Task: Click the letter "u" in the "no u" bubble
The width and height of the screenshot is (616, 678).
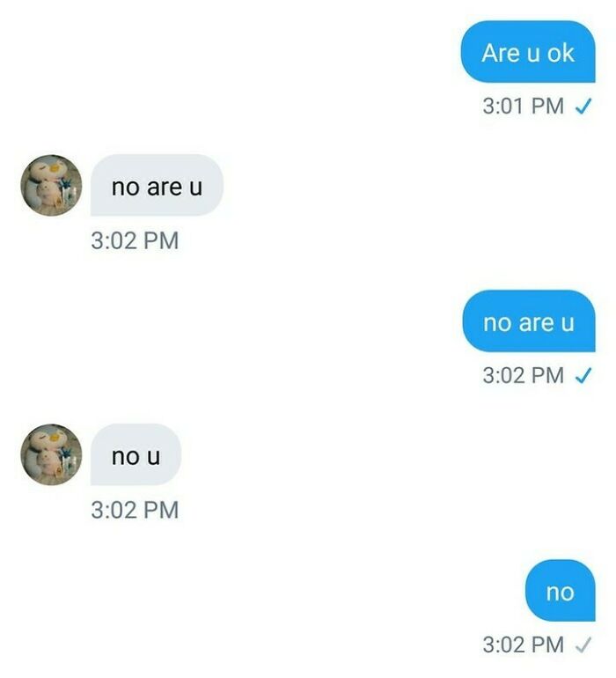Action: tap(153, 457)
